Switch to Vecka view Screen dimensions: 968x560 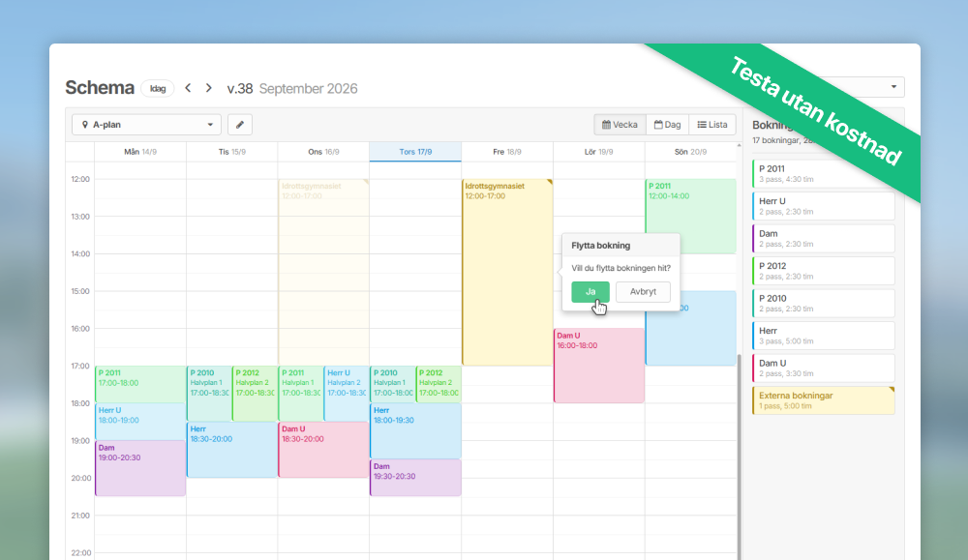620,125
